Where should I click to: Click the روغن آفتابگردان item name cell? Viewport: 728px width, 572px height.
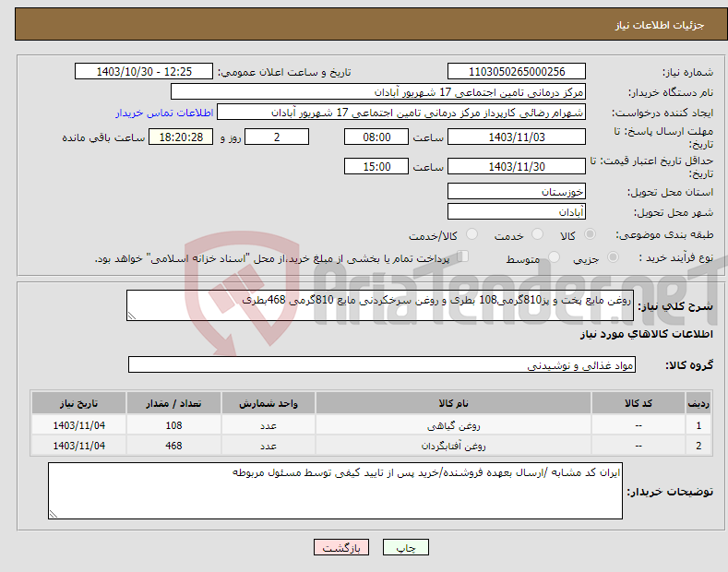453,446
